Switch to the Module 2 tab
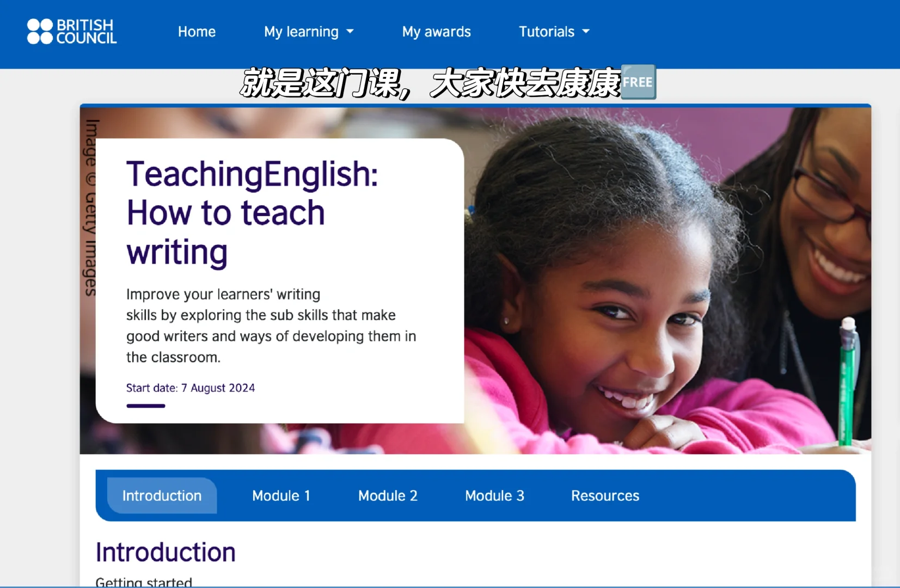This screenshot has width=900, height=588. point(388,495)
